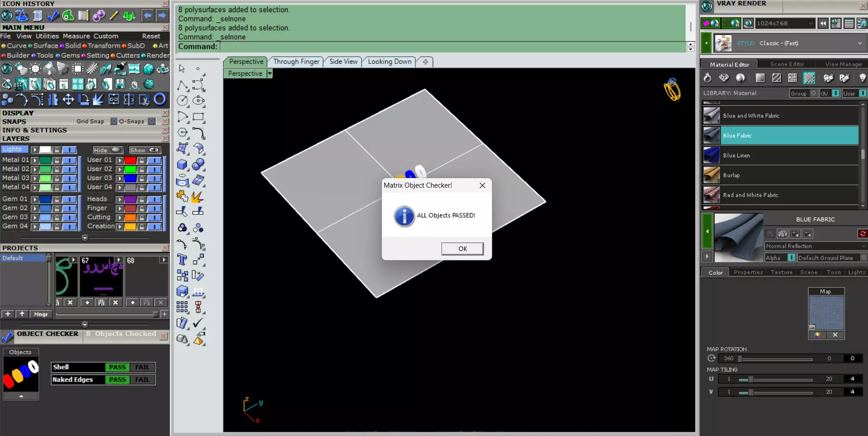Select the arrow pointer tool
Viewport: 868px width, 436px height.
pos(182,68)
